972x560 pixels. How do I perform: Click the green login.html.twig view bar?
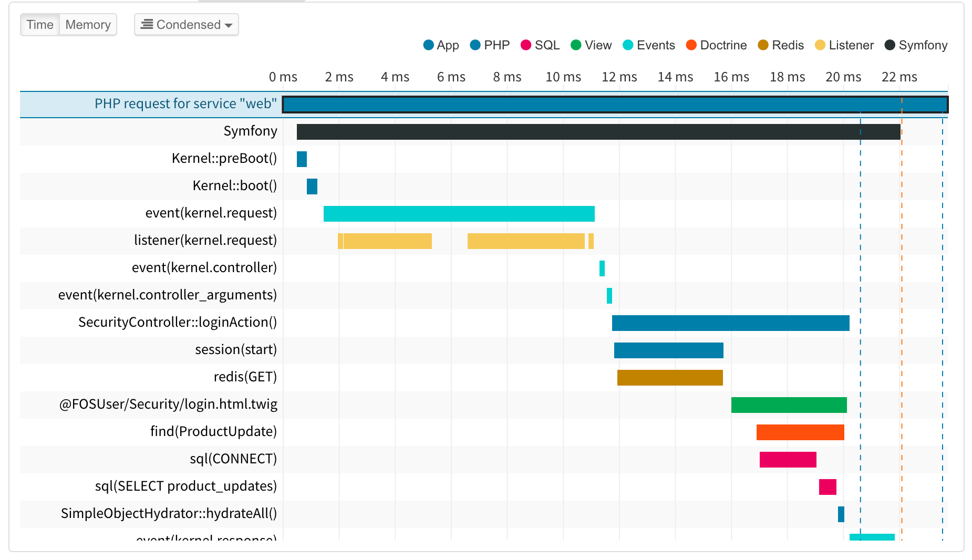point(789,405)
